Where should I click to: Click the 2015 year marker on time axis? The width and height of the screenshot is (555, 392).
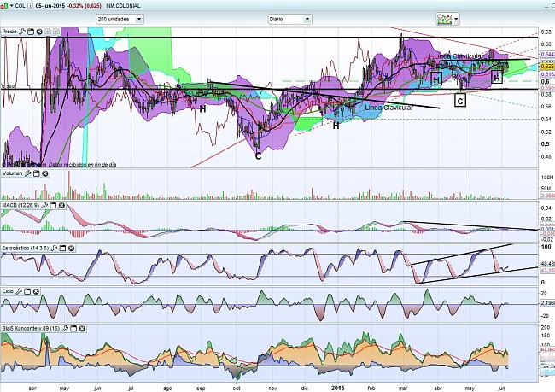[x=338, y=388]
